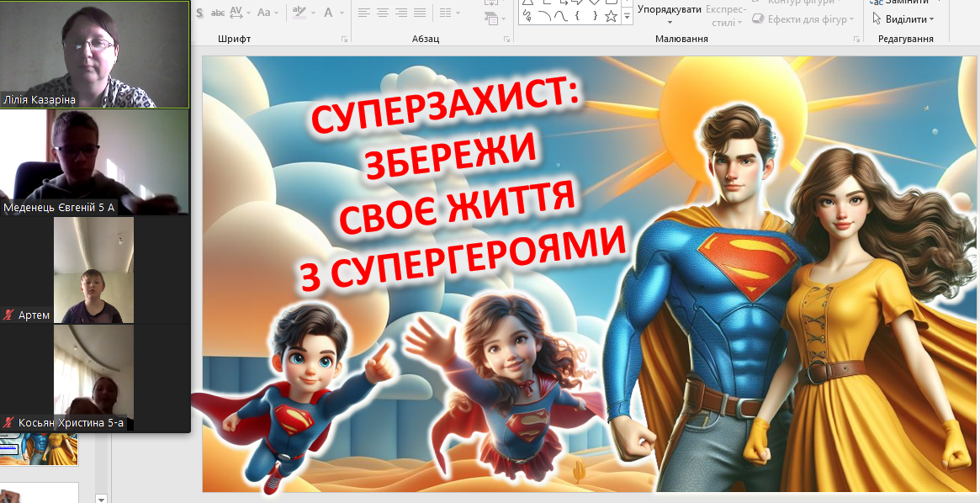Image resolution: width=980 pixels, height=503 pixels.
Task: Open the Абзац dialog launcher
Action: [x=507, y=40]
